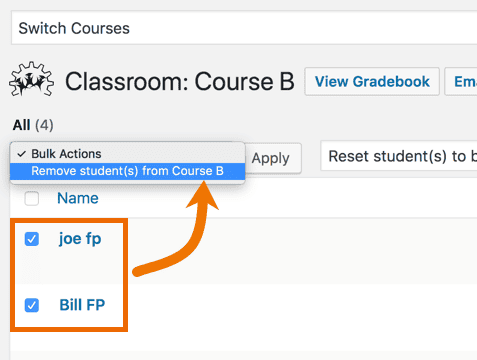Click the Classroom: Course B heading
The height and width of the screenshot is (360, 477).
coord(180,82)
